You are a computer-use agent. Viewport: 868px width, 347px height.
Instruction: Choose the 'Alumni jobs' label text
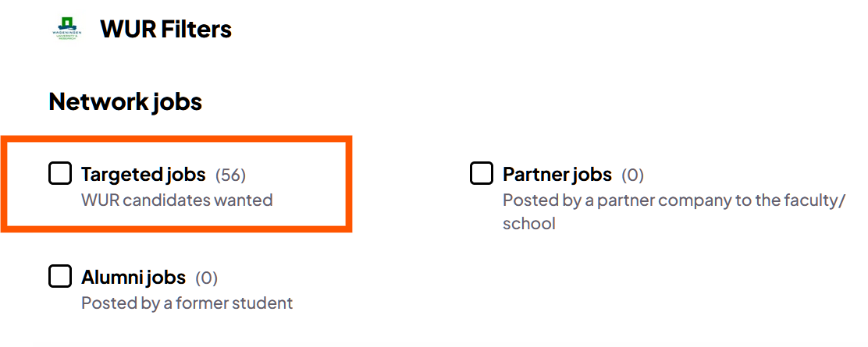(x=133, y=277)
